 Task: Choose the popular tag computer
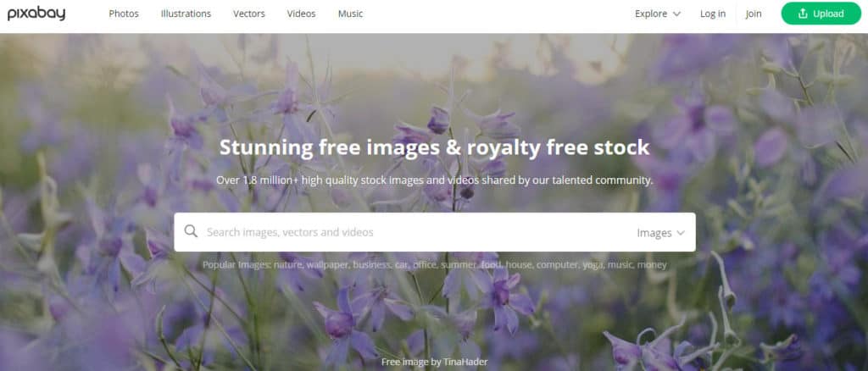pyautogui.click(x=558, y=265)
